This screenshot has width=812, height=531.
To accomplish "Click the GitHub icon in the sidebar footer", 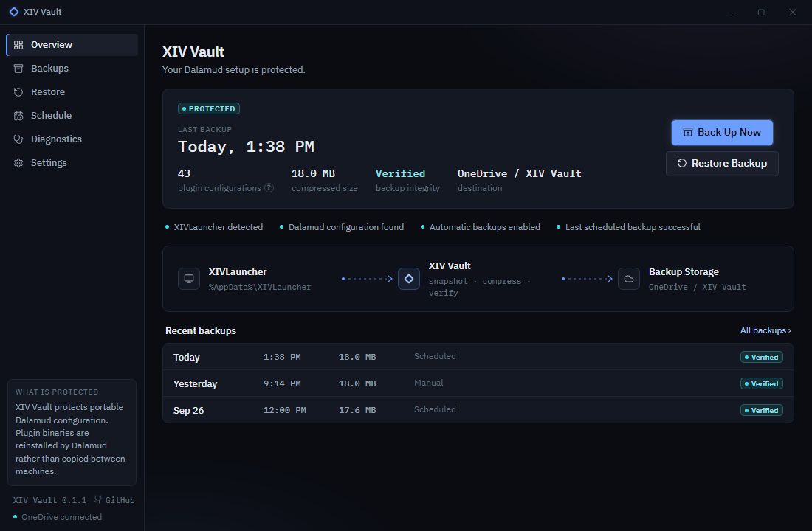I will [98, 499].
